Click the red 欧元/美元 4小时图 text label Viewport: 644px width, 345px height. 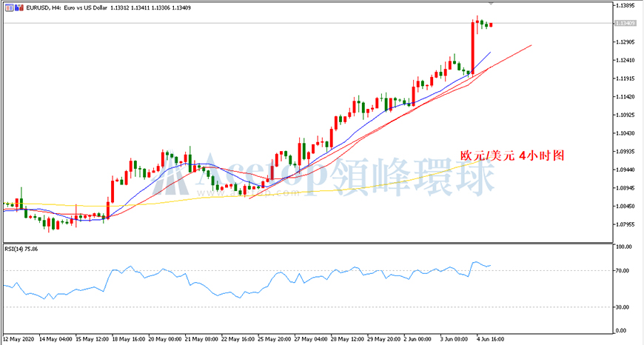(x=511, y=155)
